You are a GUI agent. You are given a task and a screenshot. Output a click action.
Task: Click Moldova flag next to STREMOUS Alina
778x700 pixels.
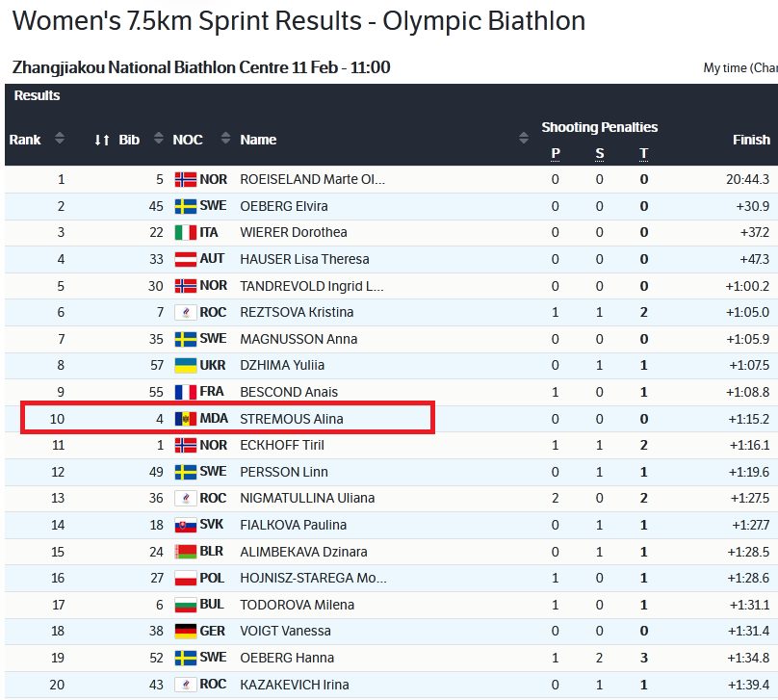click(x=186, y=419)
